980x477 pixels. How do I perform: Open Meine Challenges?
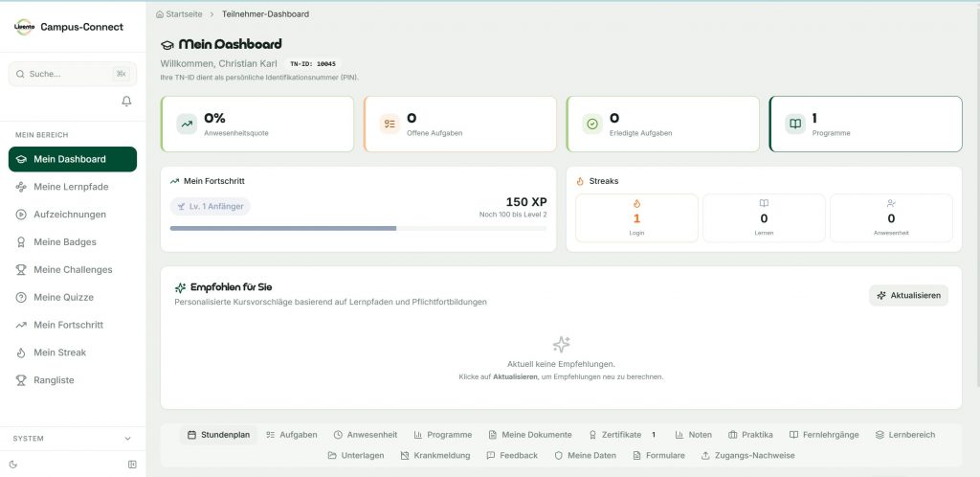[73, 269]
